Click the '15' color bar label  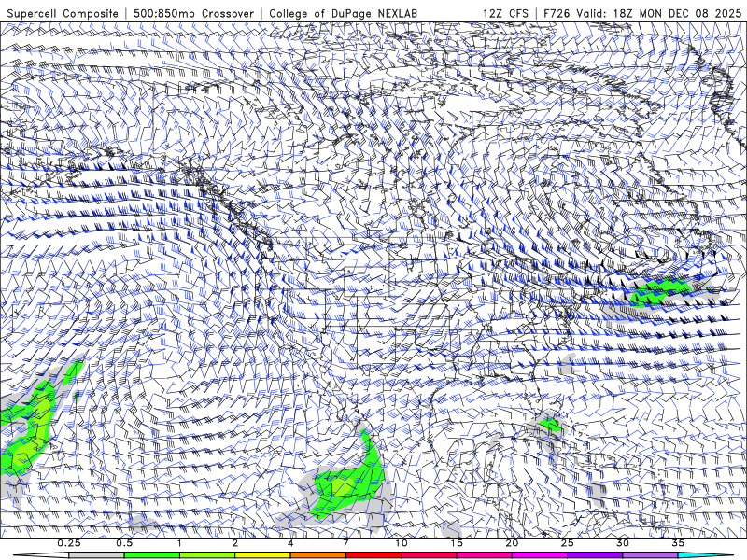[457, 543]
